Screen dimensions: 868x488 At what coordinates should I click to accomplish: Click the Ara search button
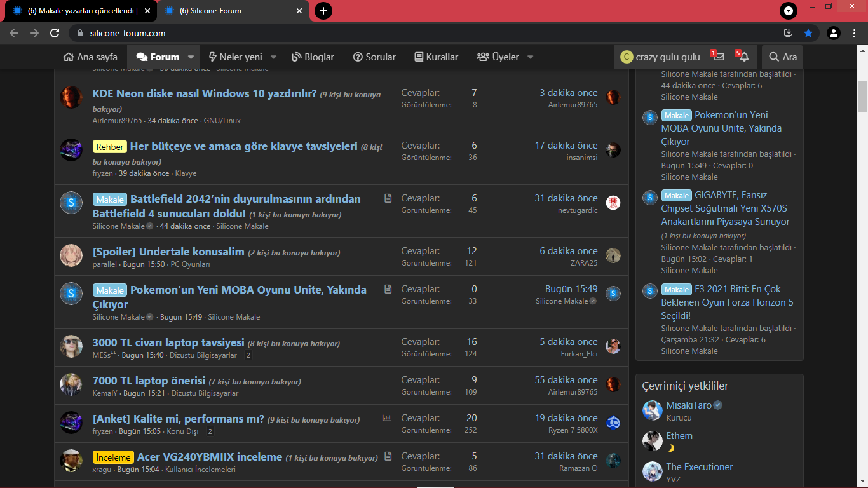coord(782,57)
